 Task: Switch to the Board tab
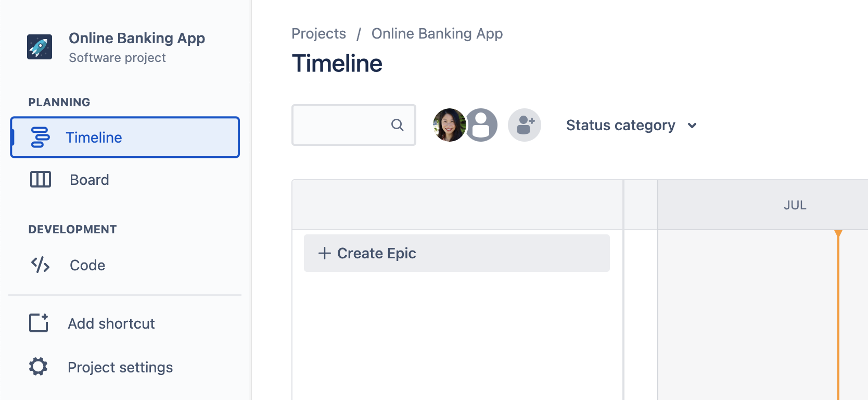pos(89,179)
